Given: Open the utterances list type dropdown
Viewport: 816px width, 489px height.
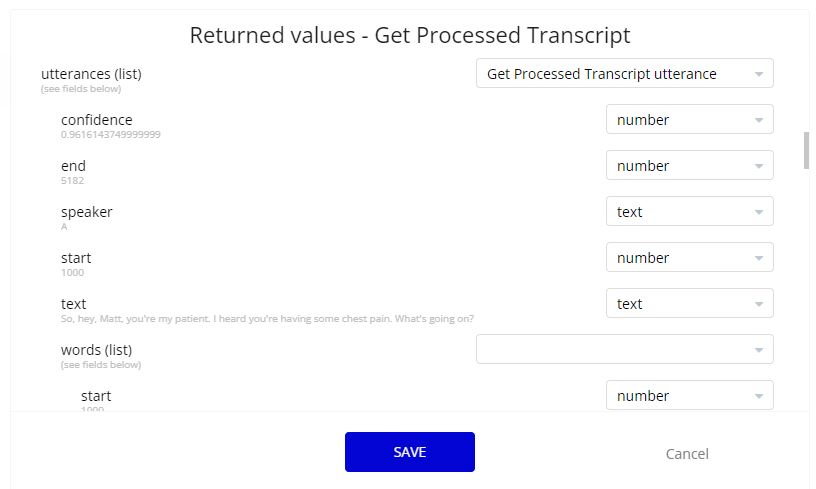Looking at the screenshot, I should [624, 73].
